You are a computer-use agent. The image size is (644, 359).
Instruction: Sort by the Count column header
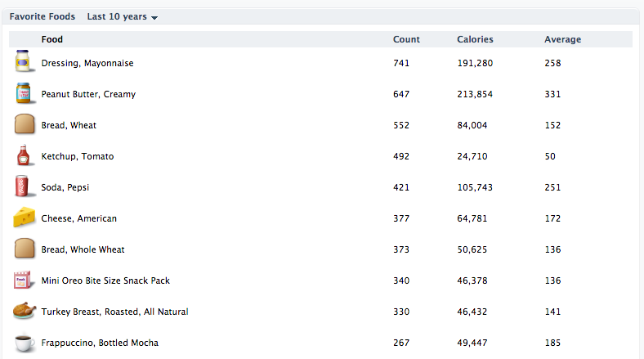click(x=406, y=39)
